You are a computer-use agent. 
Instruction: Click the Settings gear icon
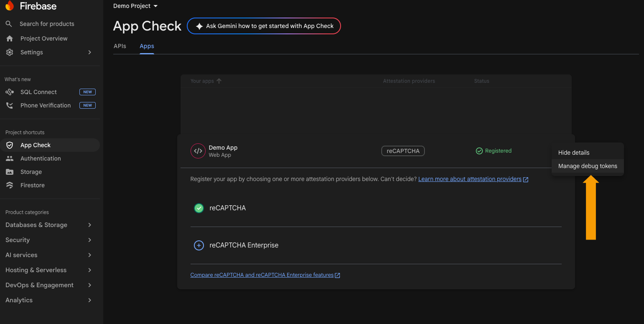pos(10,52)
